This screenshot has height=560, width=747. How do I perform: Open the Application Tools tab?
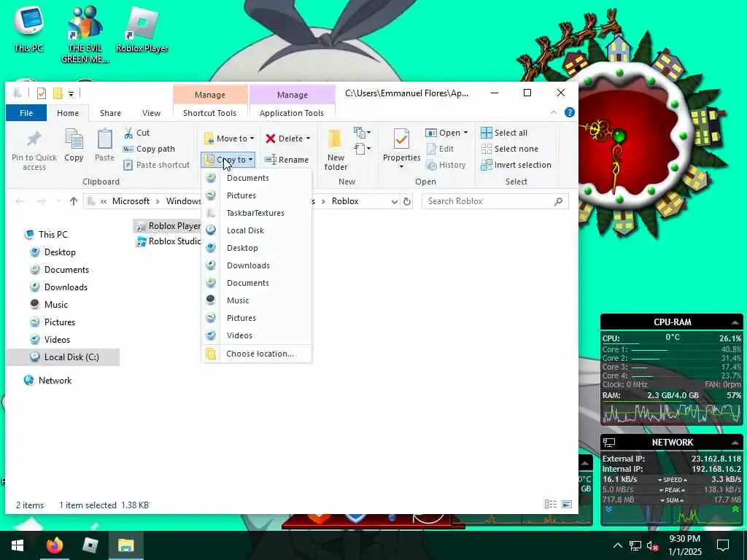tap(292, 113)
